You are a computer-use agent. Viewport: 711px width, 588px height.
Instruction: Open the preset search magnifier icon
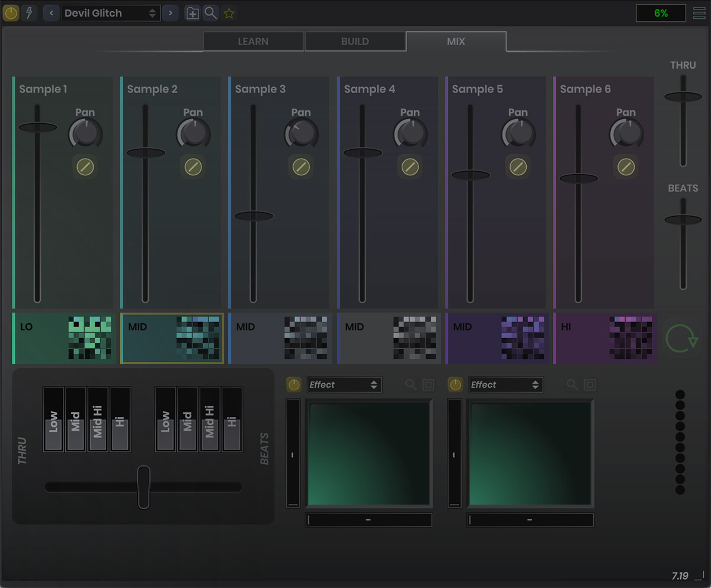point(210,12)
